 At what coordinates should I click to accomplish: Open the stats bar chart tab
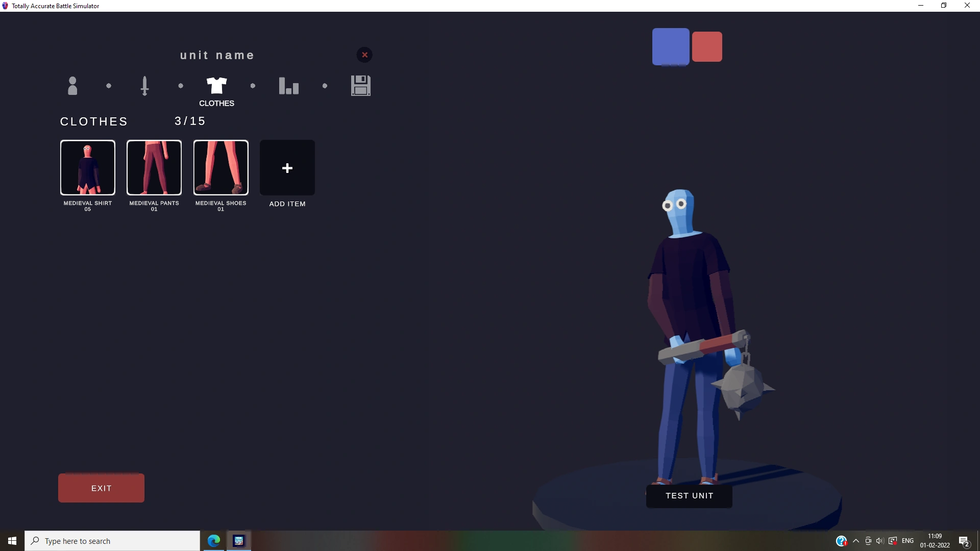point(288,86)
